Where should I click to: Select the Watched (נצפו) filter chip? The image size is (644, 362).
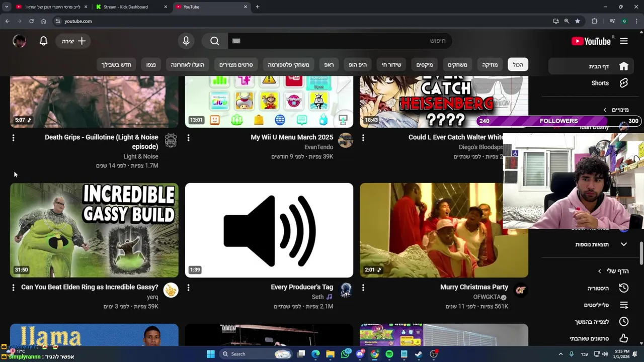[151, 64]
